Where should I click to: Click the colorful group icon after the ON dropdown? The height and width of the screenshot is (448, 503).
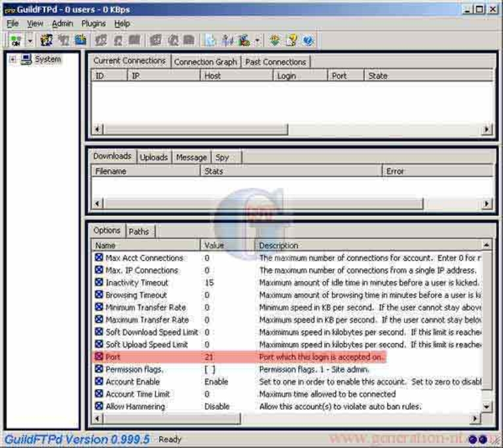[47, 41]
